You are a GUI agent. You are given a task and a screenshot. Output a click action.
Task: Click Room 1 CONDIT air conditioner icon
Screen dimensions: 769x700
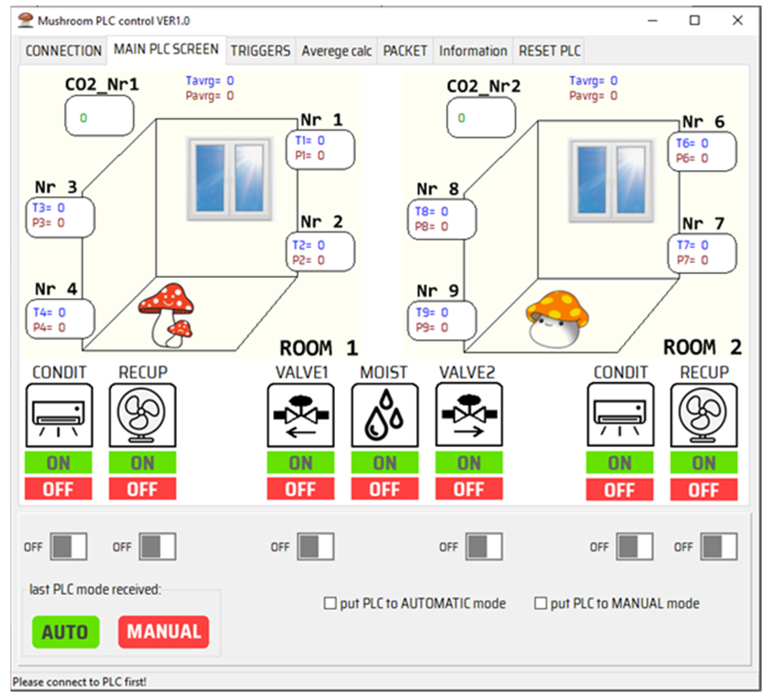click(x=59, y=415)
